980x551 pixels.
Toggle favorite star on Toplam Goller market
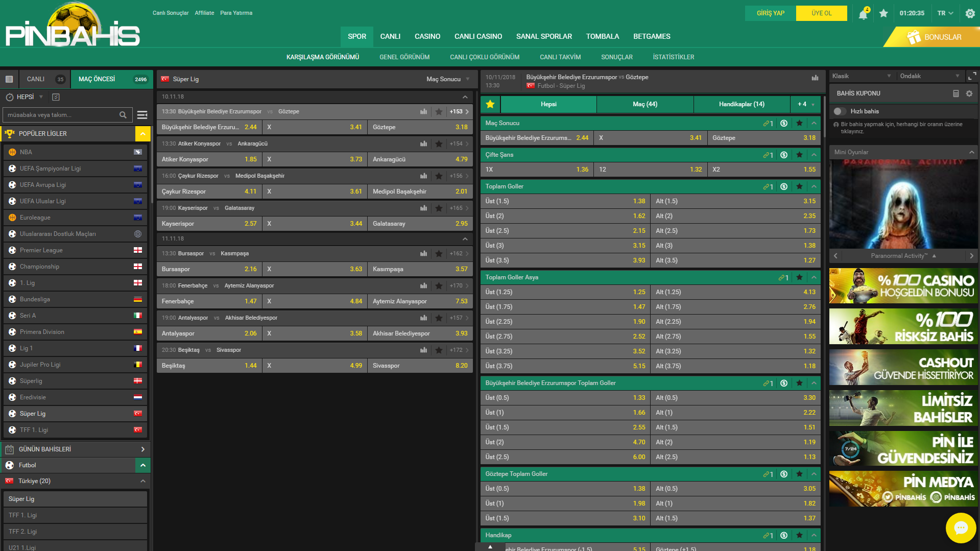pos(799,187)
